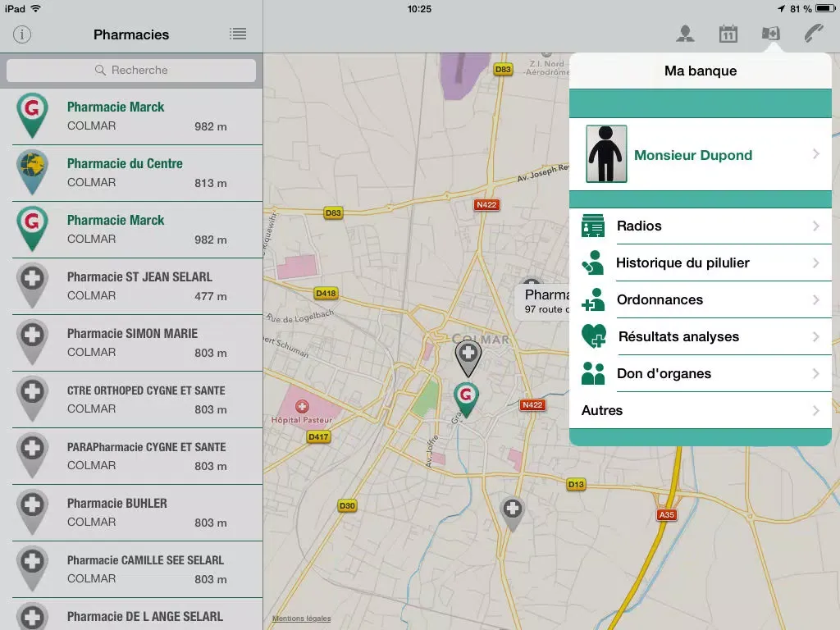Viewport: 840px width, 630px height.
Task: Tap the grey cross pin near D13 road
Action: click(512, 514)
